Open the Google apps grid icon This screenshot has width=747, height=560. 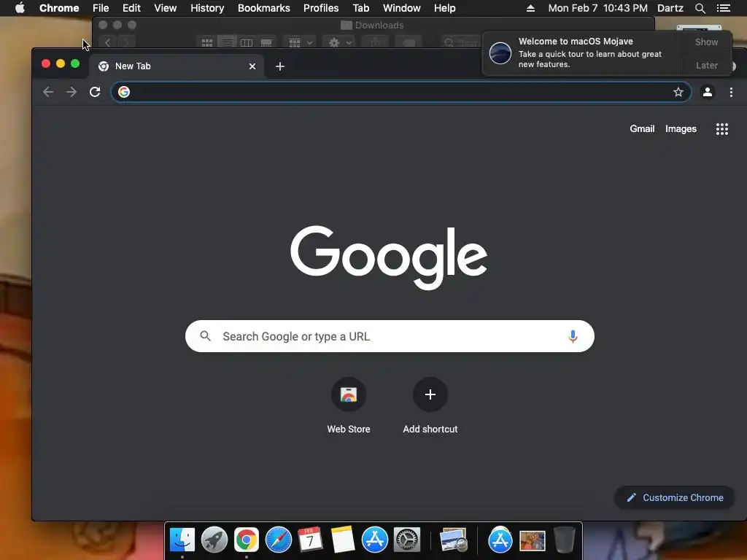pos(722,129)
